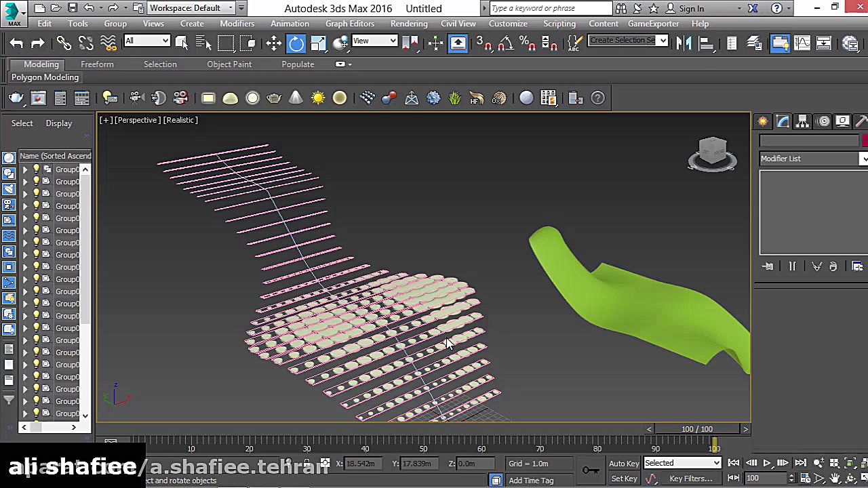Open the View reference coordinate dropdown
868x488 pixels.
(x=374, y=41)
